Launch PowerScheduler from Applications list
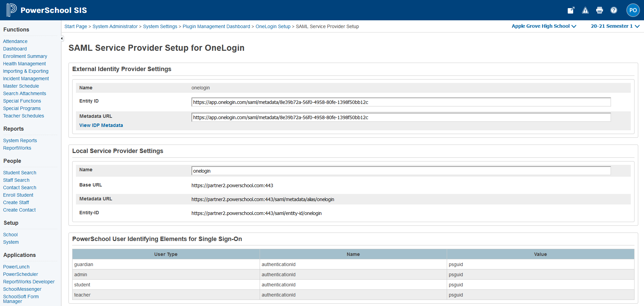Viewport: 644px width, 306px height. click(21, 274)
